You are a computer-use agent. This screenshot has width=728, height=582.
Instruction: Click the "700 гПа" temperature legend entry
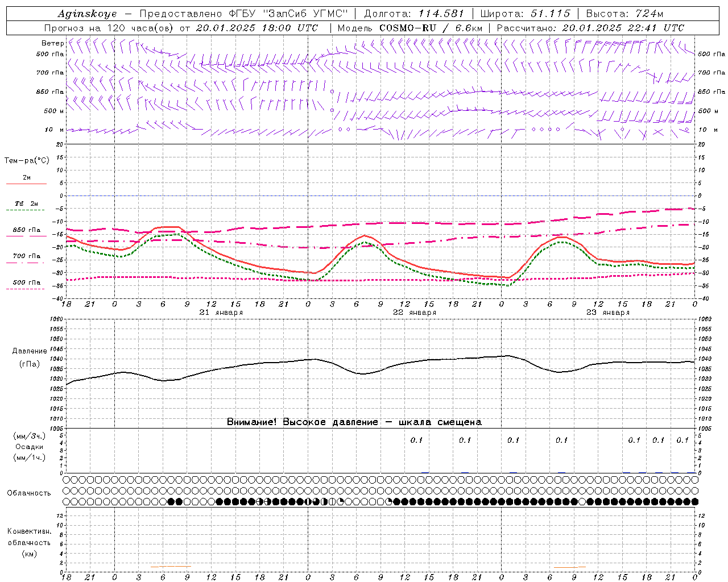coord(27,256)
